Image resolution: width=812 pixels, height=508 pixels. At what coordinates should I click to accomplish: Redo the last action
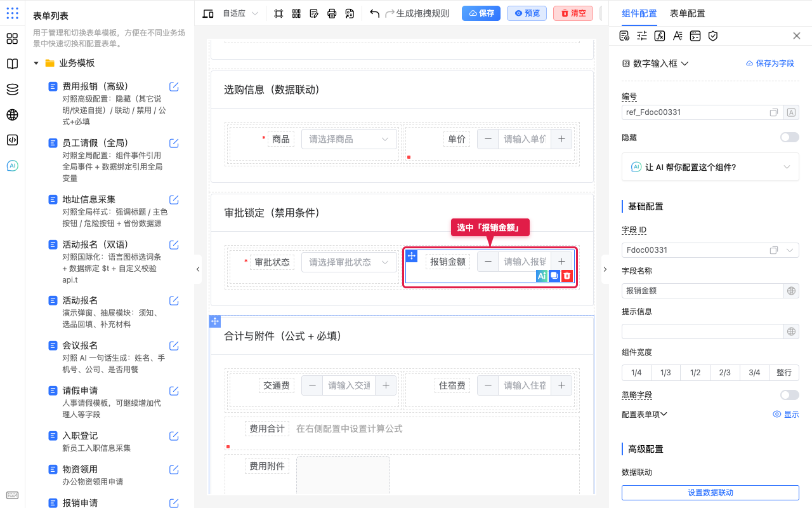(x=390, y=13)
